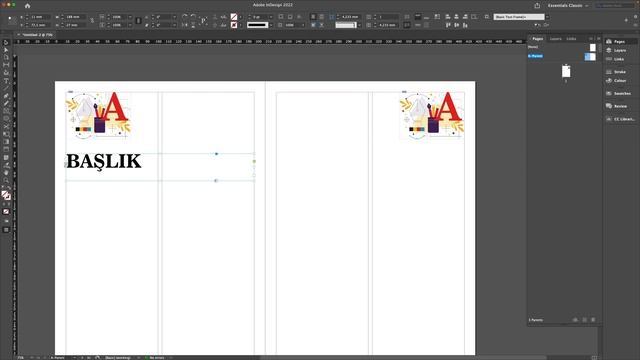The image size is (640, 360).
Task: Click the W width field in the control bar
Action: tap(75, 17)
